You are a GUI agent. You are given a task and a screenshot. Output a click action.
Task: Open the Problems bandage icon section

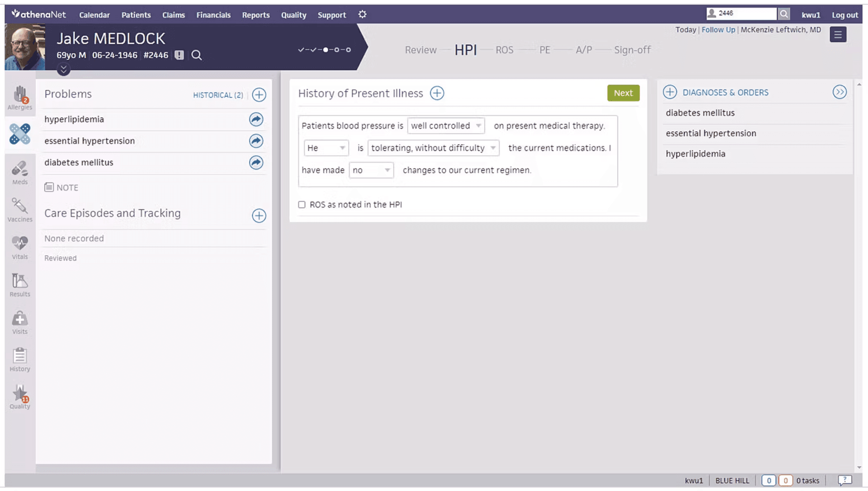click(x=20, y=134)
